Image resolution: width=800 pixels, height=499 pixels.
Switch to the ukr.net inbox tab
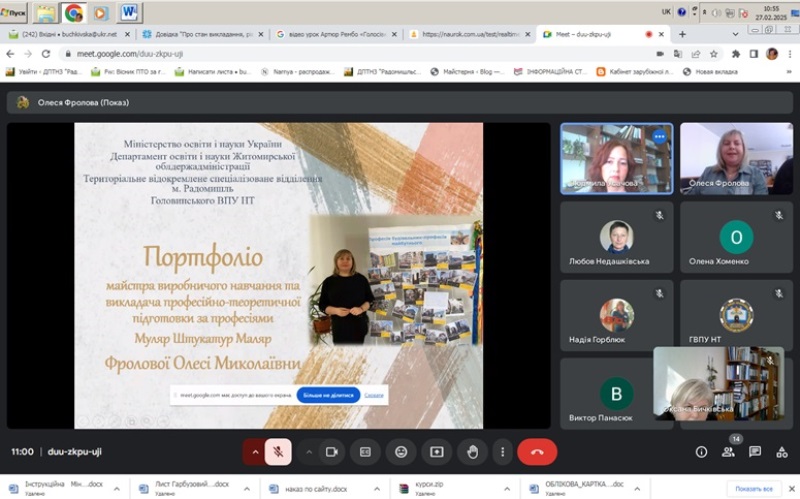(69, 34)
